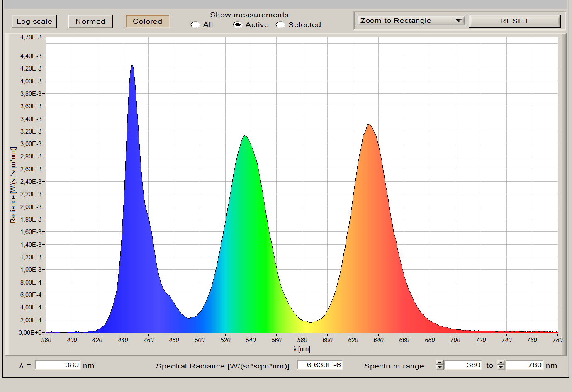
Task: Click the dropdown arrow beside Zoom to Rectangle
Action: (458, 21)
